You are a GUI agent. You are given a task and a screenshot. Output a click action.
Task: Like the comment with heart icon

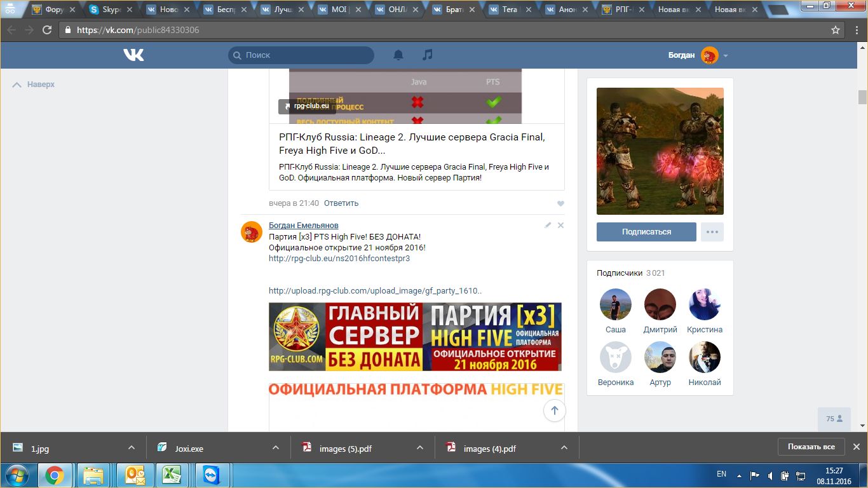point(560,204)
